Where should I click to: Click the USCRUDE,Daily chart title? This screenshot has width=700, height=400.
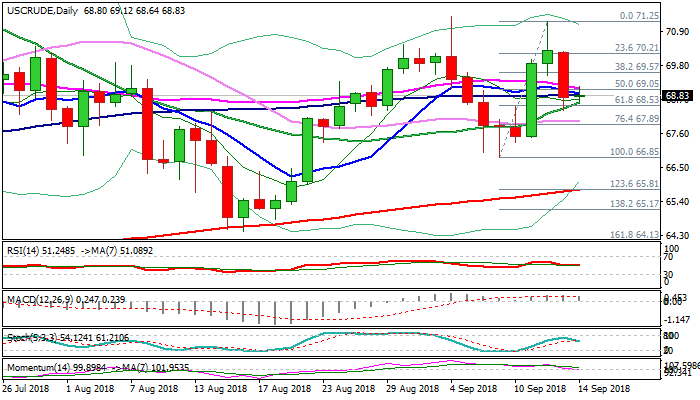pyautogui.click(x=42, y=7)
